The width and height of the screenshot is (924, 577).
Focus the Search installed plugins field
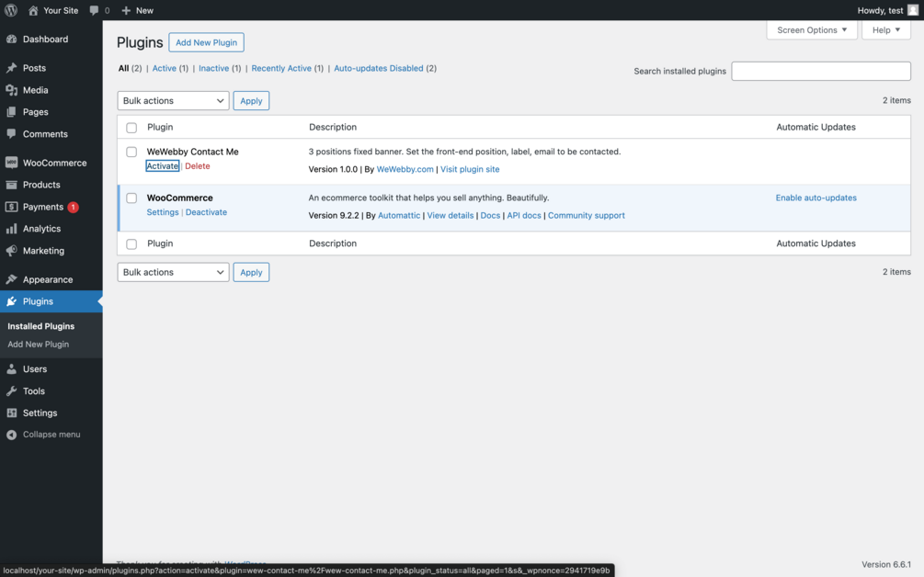tap(821, 72)
